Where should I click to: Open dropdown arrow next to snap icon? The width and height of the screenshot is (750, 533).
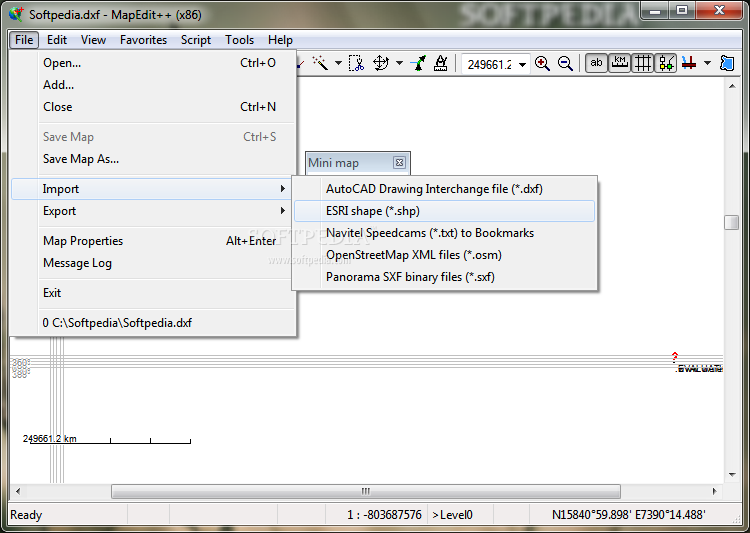[707, 63]
